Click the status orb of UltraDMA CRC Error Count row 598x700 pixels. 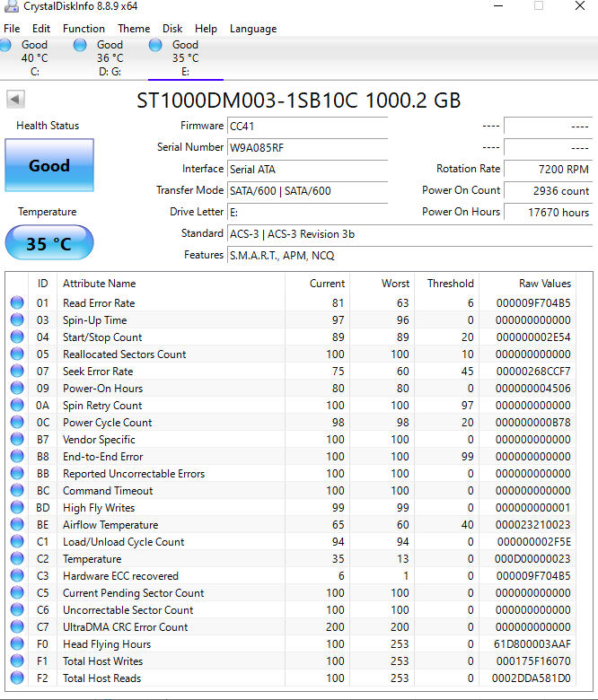pos(17,626)
